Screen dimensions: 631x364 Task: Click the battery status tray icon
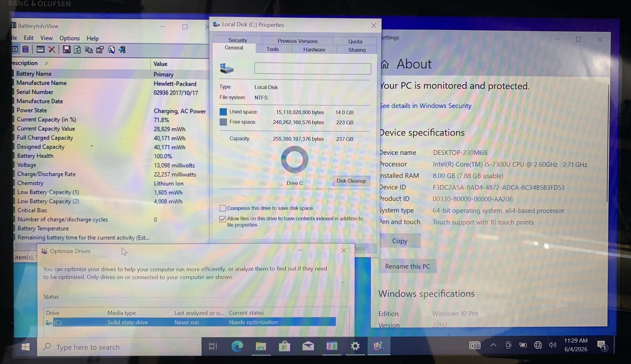(x=523, y=345)
